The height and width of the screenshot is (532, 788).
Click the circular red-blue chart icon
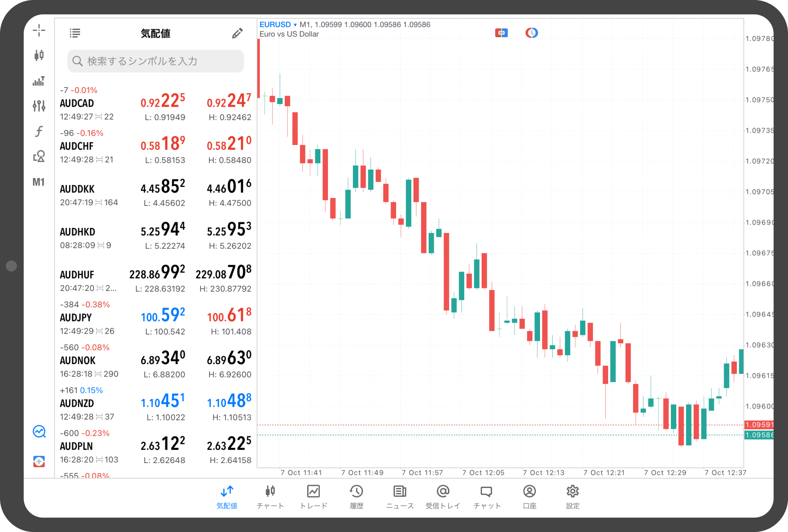(532, 33)
